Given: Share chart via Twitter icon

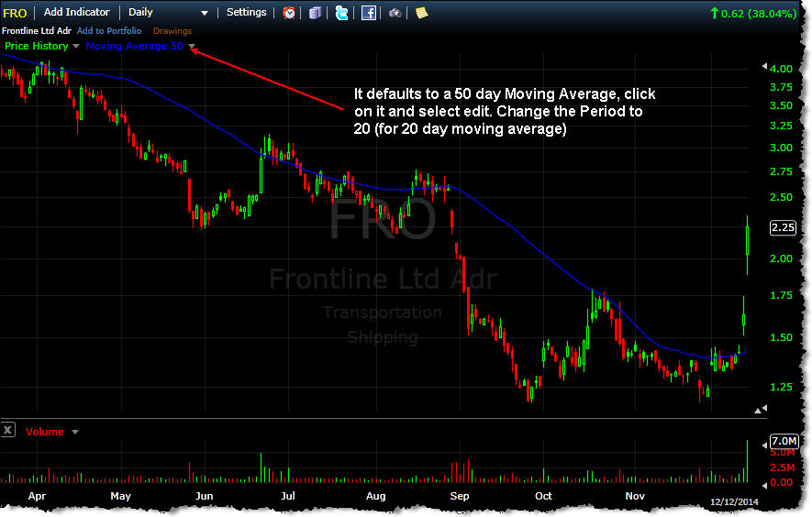Looking at the screenshot, I should [x=342, y=13].
